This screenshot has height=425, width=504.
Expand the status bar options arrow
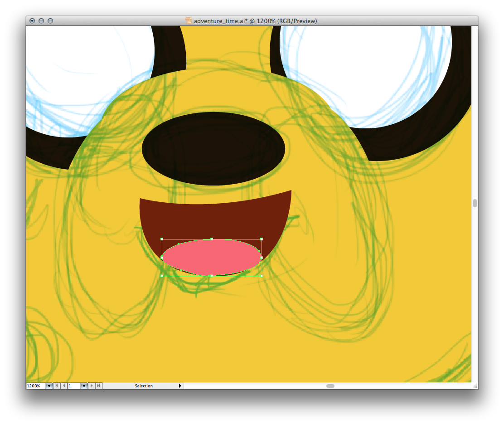(180, 386)
